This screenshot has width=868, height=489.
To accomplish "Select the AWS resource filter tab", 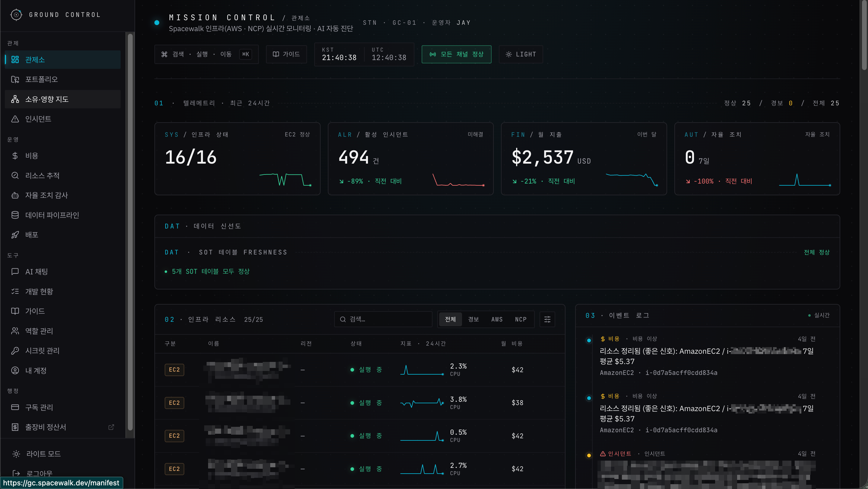I will tap(497, 319).
